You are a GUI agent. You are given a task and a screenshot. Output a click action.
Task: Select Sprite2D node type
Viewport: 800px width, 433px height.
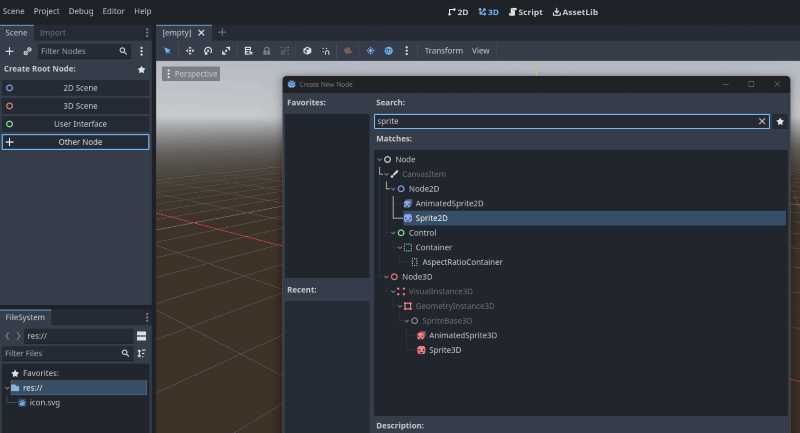click(x=431, y=218)
